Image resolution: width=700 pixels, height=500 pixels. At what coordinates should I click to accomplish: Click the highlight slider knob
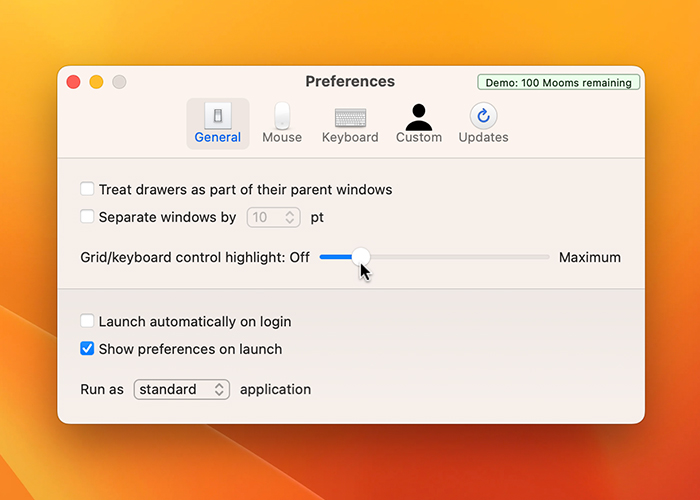pyautogui.click(x=361, y=257)
